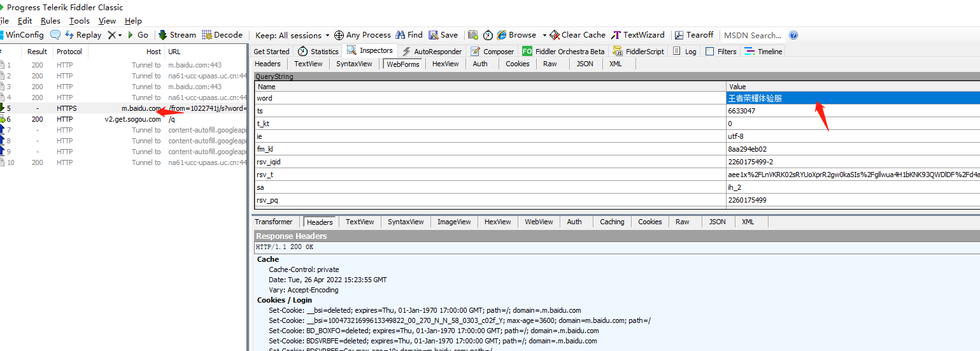Select request Headers inspector tab
The image size is (980, 351).
point(267,64)
